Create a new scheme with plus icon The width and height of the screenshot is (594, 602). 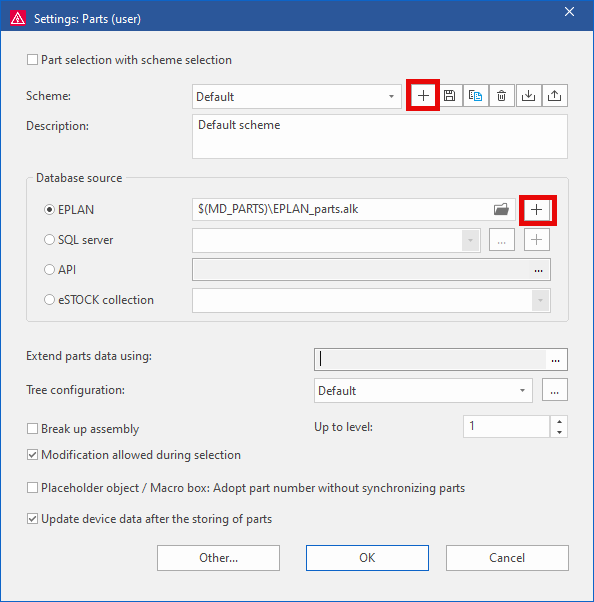[423, 95]
